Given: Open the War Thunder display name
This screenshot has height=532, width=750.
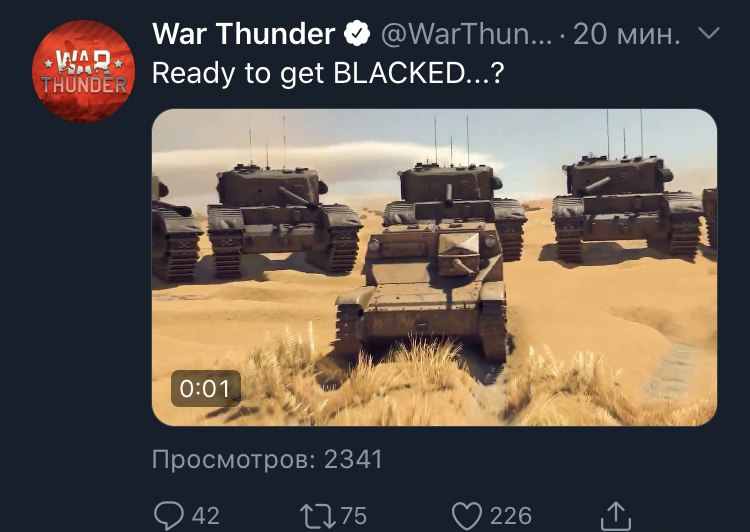Looking at the screenshot, I should pos(243,34).
